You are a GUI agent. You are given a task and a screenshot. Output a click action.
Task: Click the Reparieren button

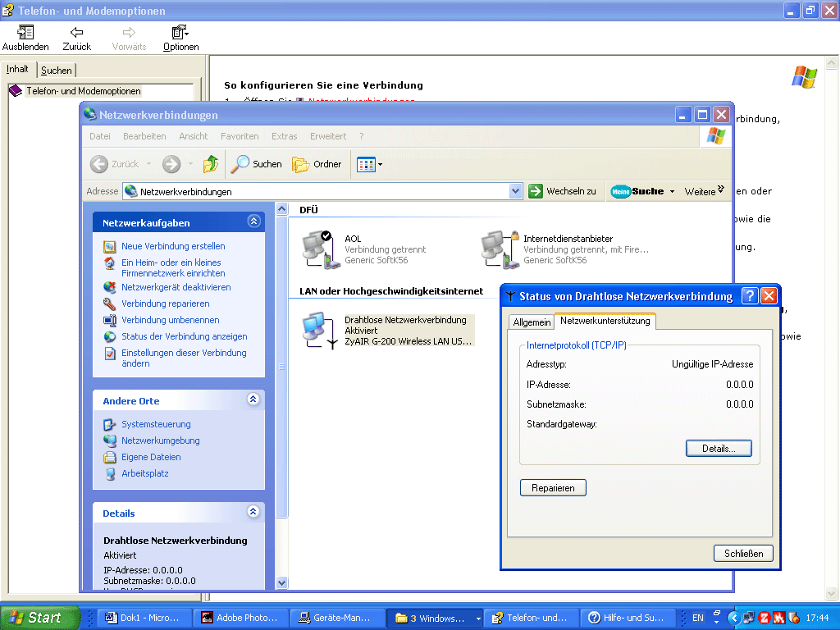(x=553, y=487)
